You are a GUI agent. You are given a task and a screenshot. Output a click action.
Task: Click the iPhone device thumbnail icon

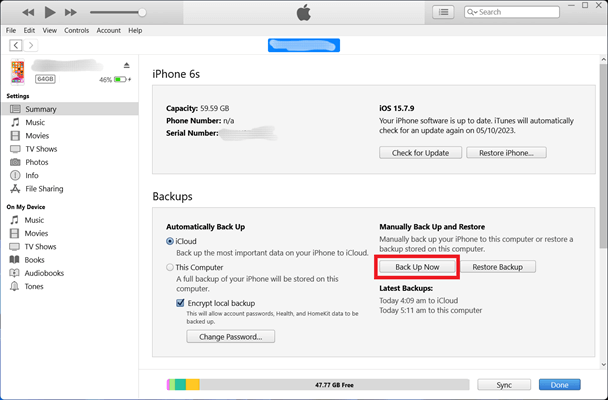(x=18, y=73)
